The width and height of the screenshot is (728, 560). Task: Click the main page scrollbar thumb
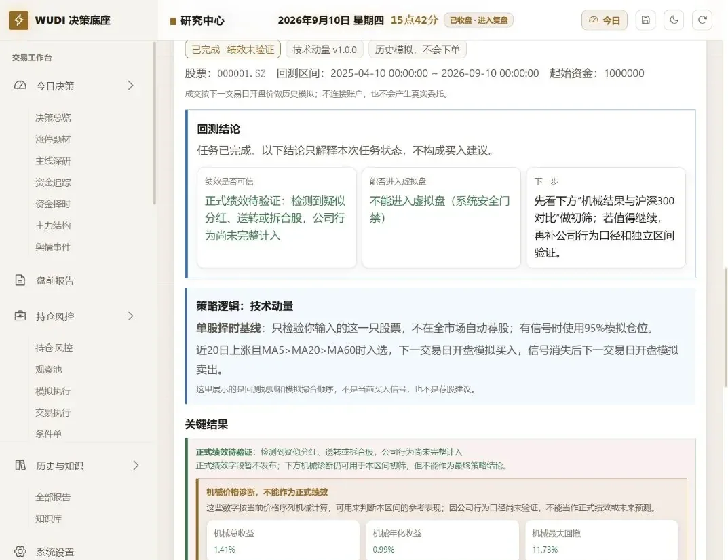726,327
